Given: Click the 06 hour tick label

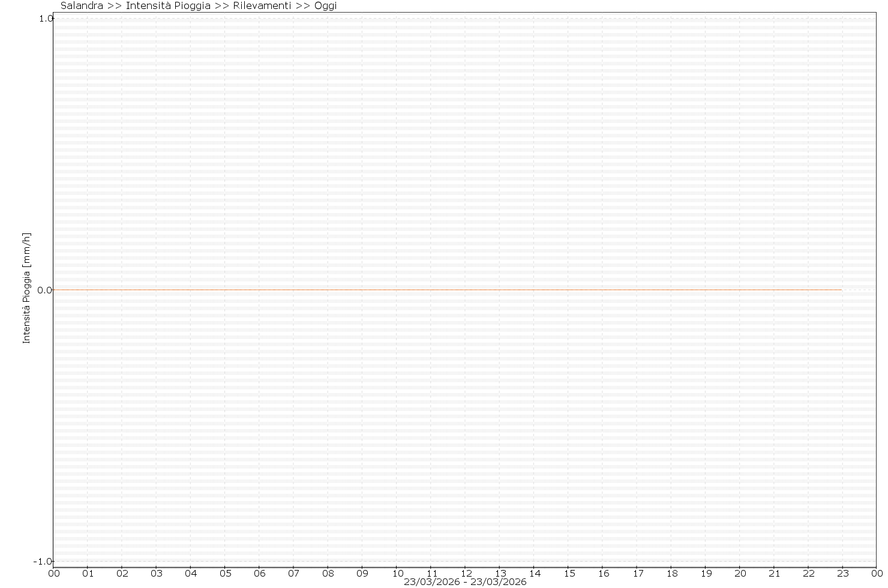Looking at the screenshot, I should tap(259, 574).
